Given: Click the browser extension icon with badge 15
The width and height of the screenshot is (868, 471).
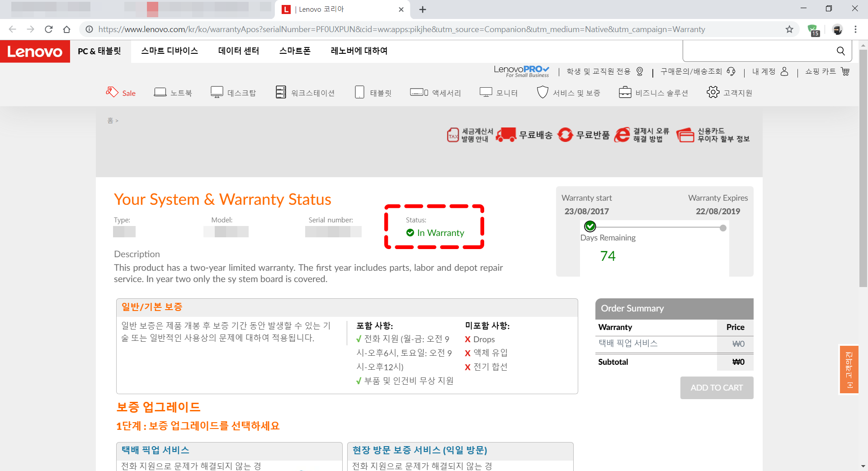Looking at the screenshot, I should 813,30.
